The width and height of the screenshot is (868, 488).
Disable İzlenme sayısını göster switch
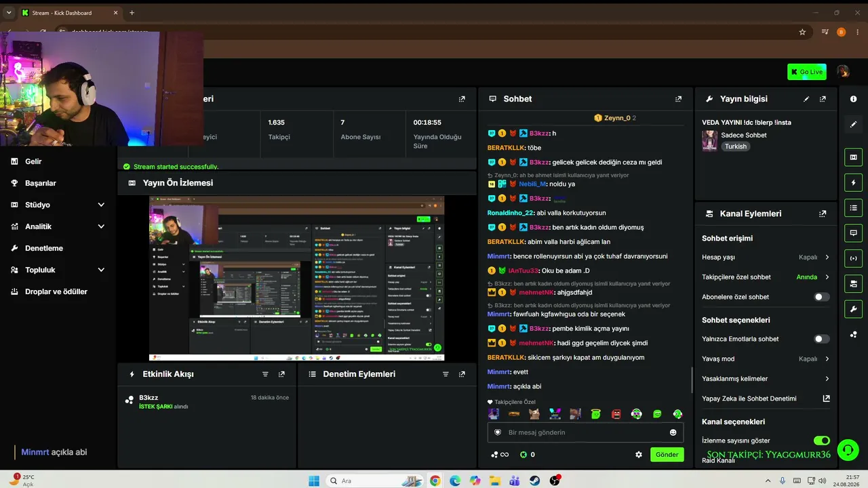(x=821, y=441)
